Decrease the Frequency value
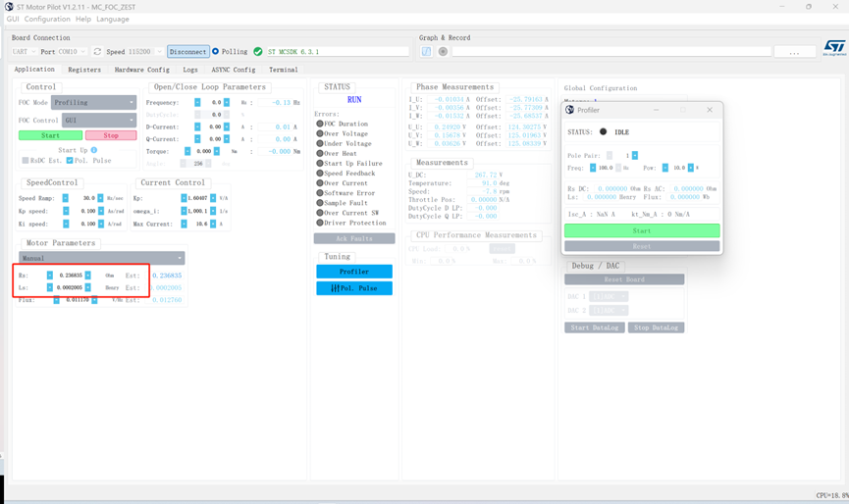Viewport: 849px width, 504px height. (x=197, y=102)
